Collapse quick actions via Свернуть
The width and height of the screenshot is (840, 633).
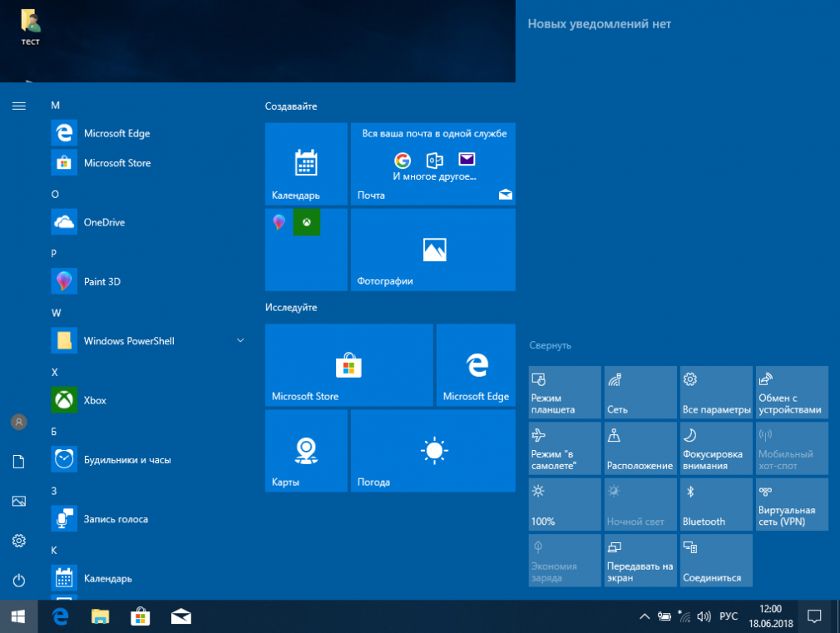pyautogui.click(x=551, y=345)
